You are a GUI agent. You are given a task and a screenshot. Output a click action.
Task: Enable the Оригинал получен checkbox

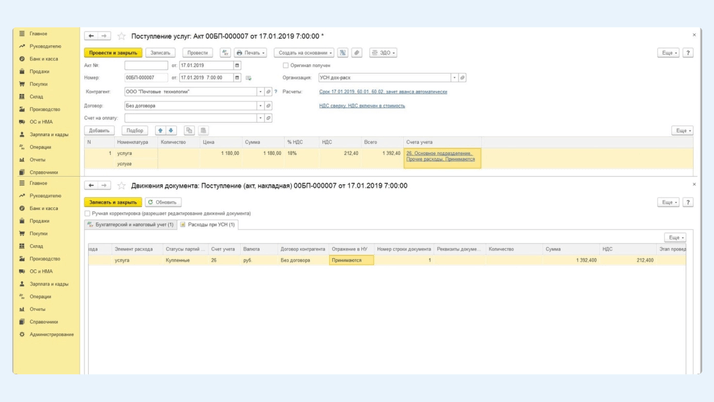coord(286,65)
